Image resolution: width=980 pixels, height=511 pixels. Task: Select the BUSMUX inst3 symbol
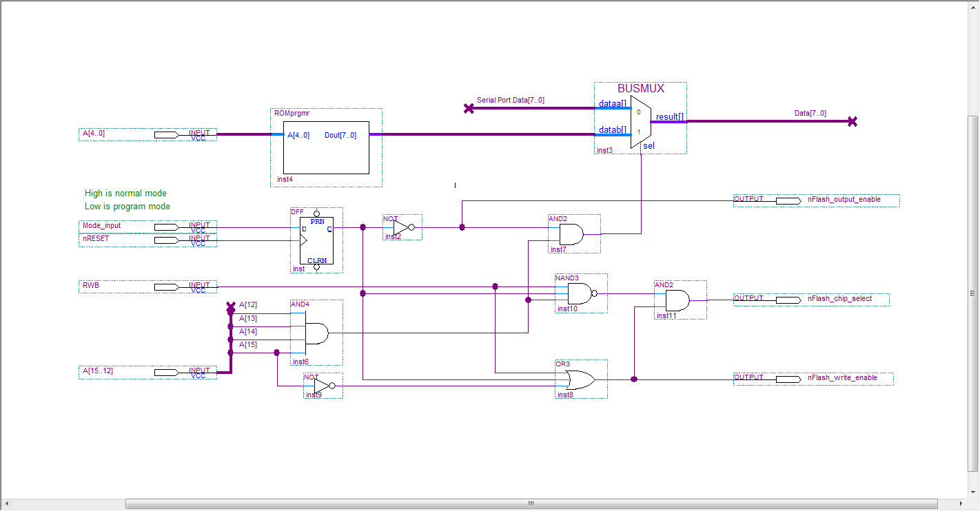click(x=640, y=125)
